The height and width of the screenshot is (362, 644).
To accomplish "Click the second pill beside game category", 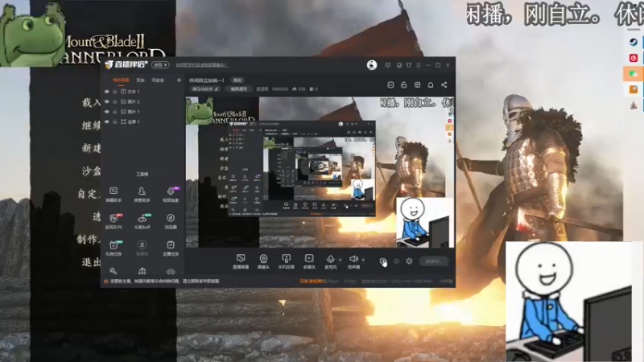I will point(238,88).
